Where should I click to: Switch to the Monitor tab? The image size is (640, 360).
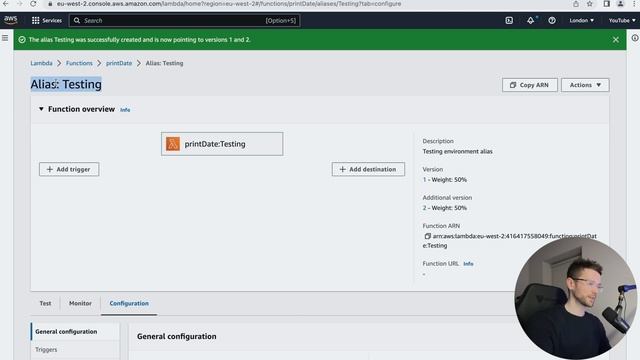(x=80, y=303)
